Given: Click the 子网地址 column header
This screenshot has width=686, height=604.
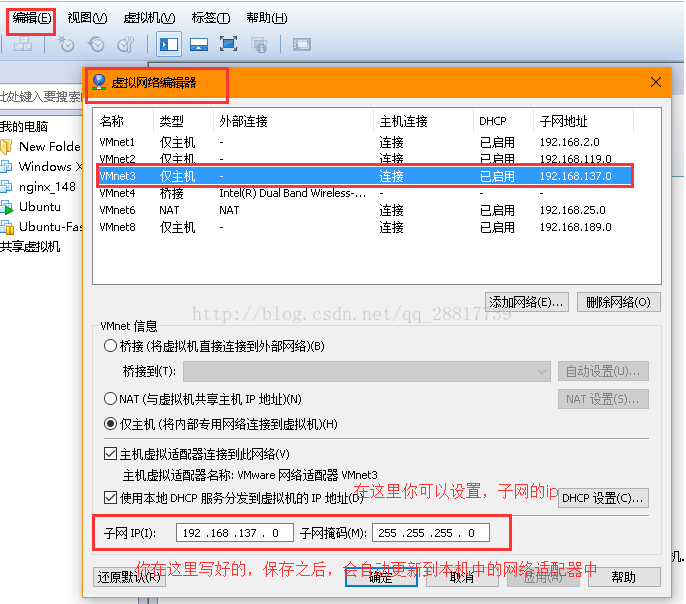Looking at the screenshot, I should pos(584,121).
